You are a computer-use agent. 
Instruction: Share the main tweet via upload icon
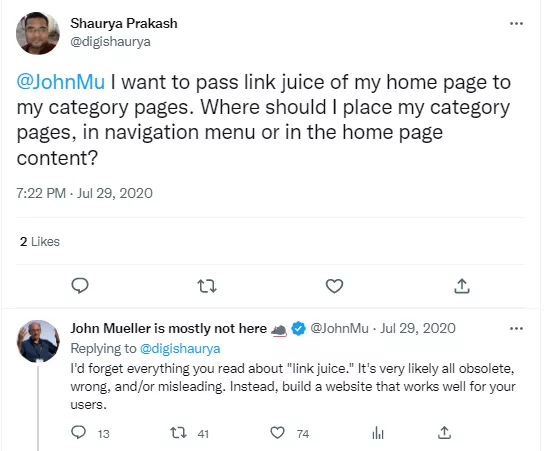(462, 286)
